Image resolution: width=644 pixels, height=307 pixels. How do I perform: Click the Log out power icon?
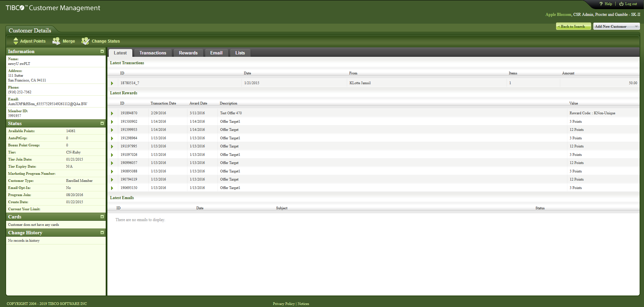click(x=621, y=4)
